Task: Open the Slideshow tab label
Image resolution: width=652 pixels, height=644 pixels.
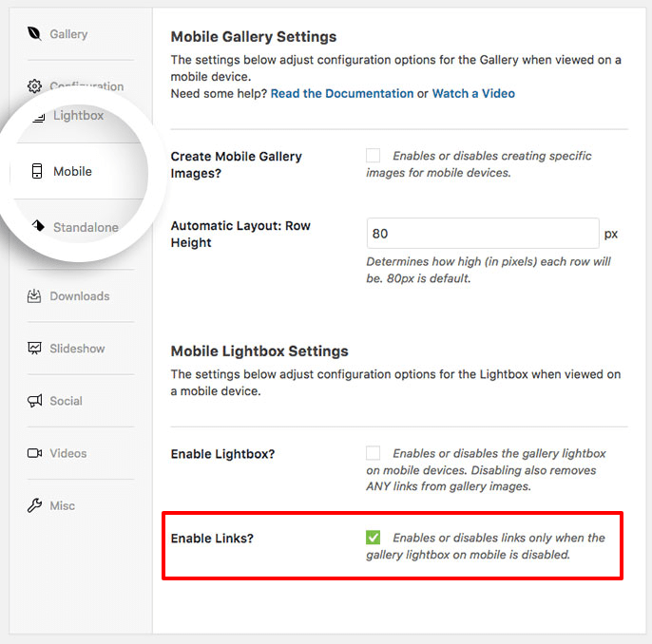Action: coord(77,349)
